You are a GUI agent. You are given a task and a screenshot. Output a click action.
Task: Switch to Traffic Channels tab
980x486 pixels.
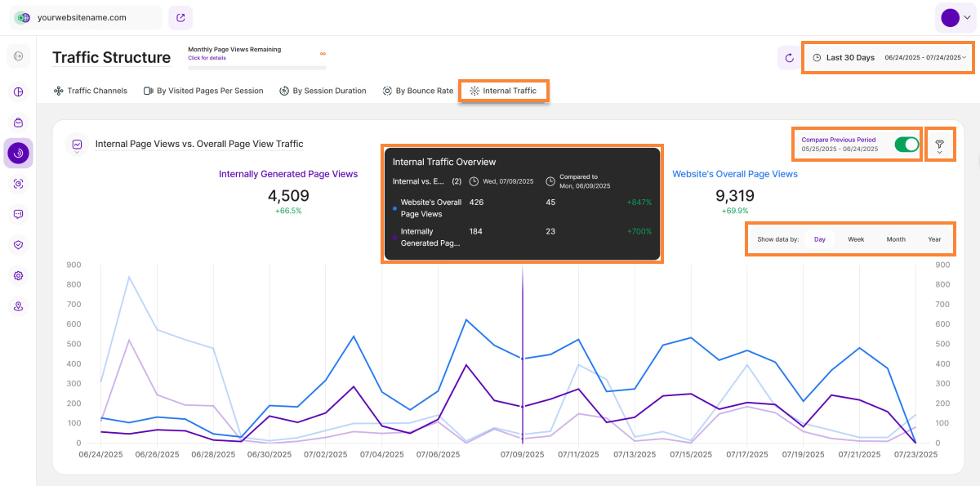91,91
